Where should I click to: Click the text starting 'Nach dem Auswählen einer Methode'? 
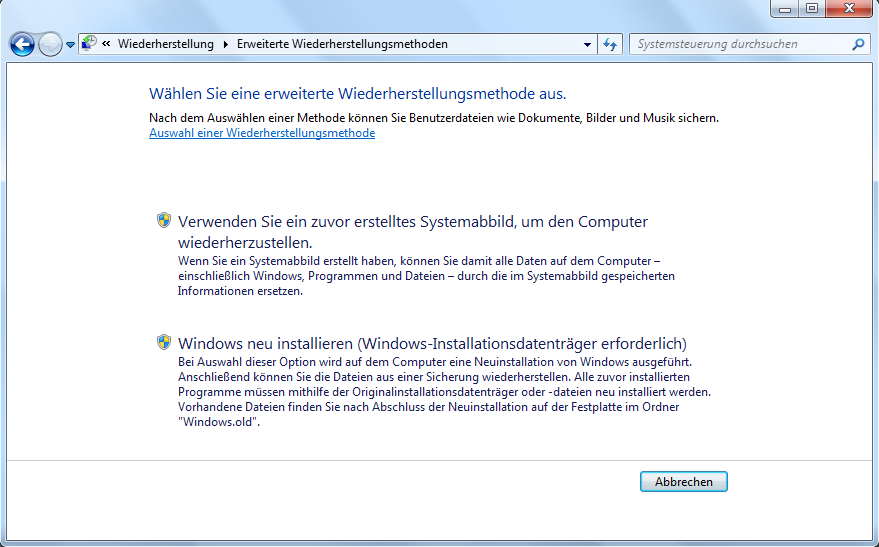pyautogui.click(x=434, y=118)
